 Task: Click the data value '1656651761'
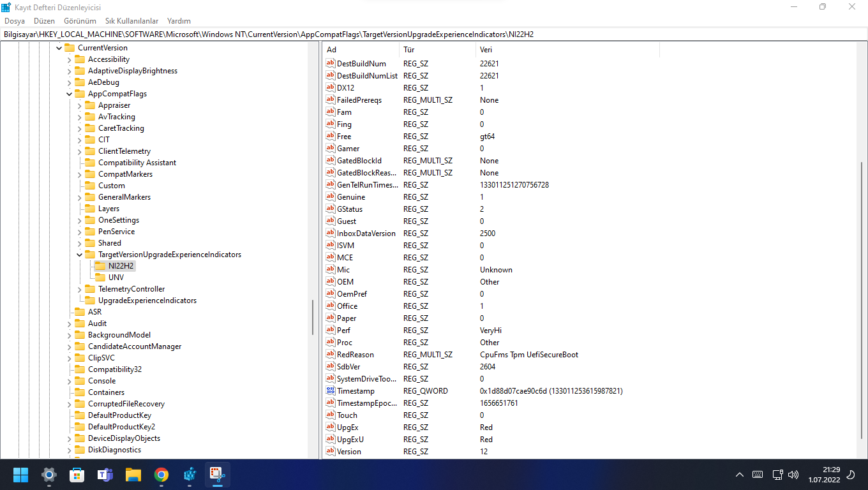[x=499, y=403]
